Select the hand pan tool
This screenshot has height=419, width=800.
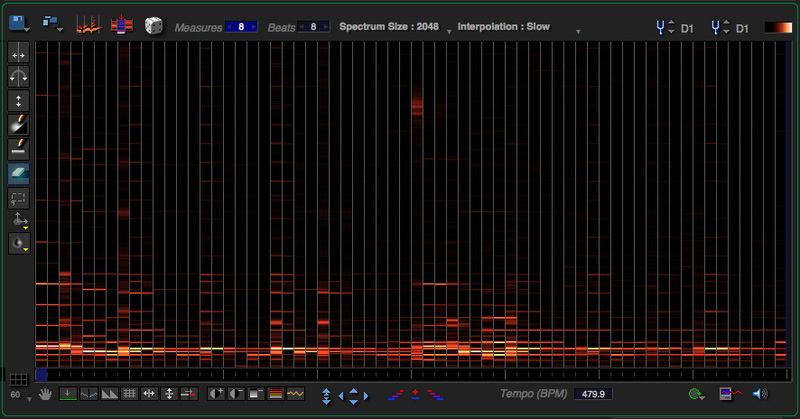pos(45,395)
